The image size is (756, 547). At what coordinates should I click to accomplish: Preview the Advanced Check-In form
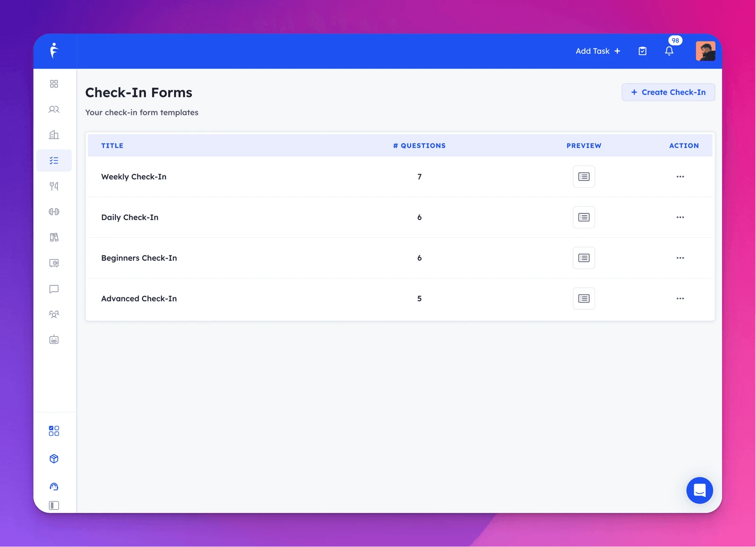(x=584, y=298)
